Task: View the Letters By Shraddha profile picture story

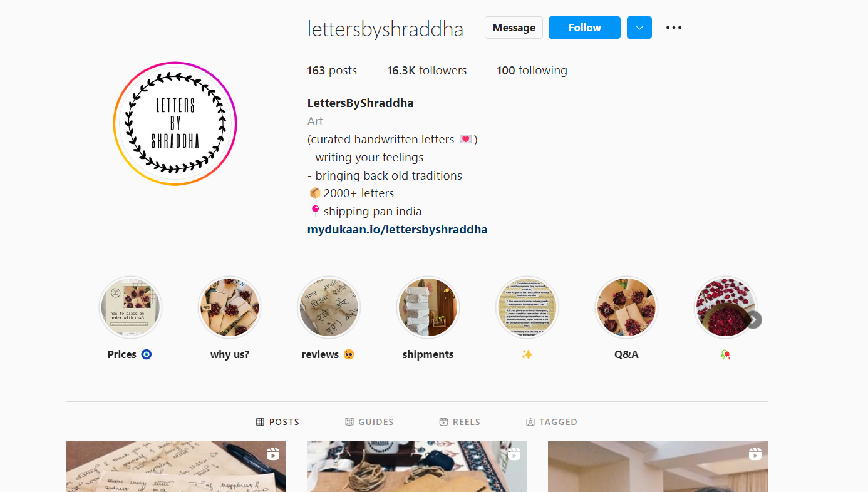Action: (175, 123)
